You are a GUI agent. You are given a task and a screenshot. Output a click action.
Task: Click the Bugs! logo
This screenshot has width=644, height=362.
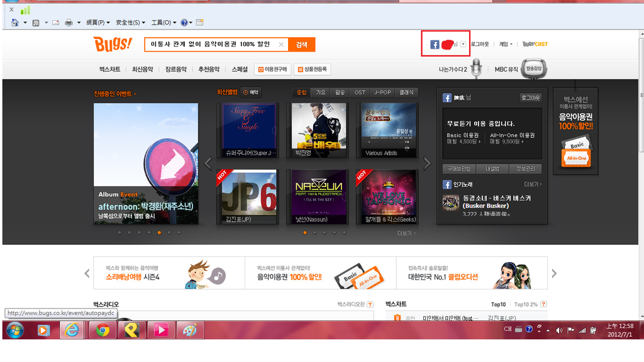tap(113, 43)
